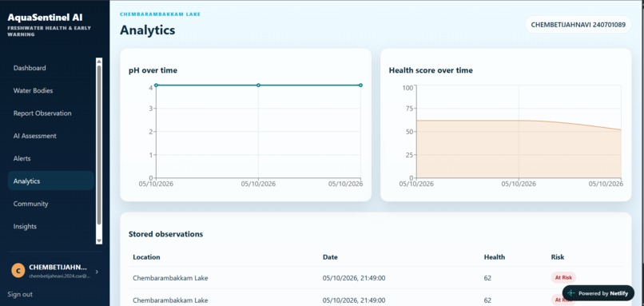Click the Sign out link

point(20,294)
